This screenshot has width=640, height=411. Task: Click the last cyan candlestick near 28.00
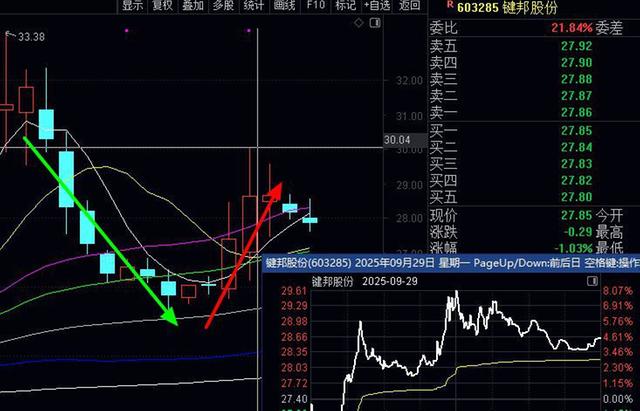[310, 220]
